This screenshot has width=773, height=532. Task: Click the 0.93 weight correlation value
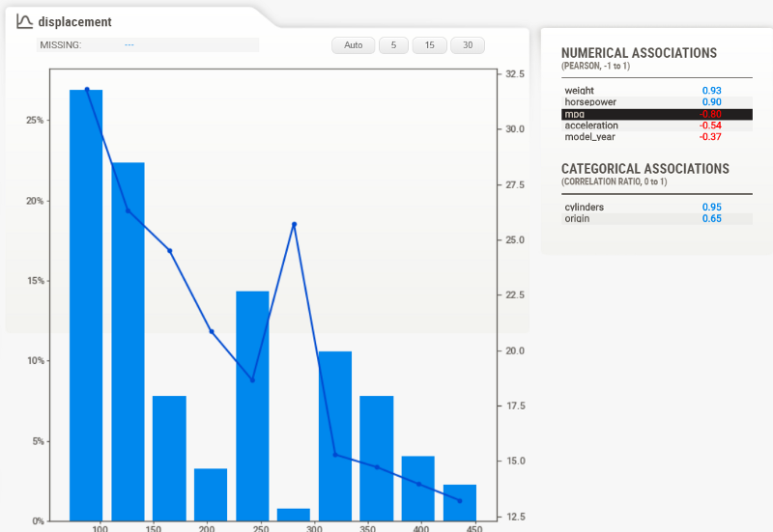(x=711, y=91)
